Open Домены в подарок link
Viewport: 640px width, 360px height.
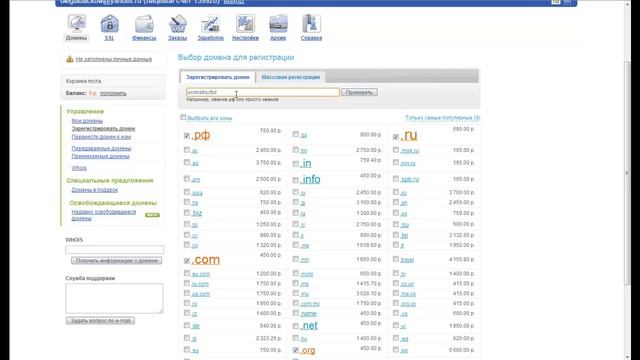(95, 190)
